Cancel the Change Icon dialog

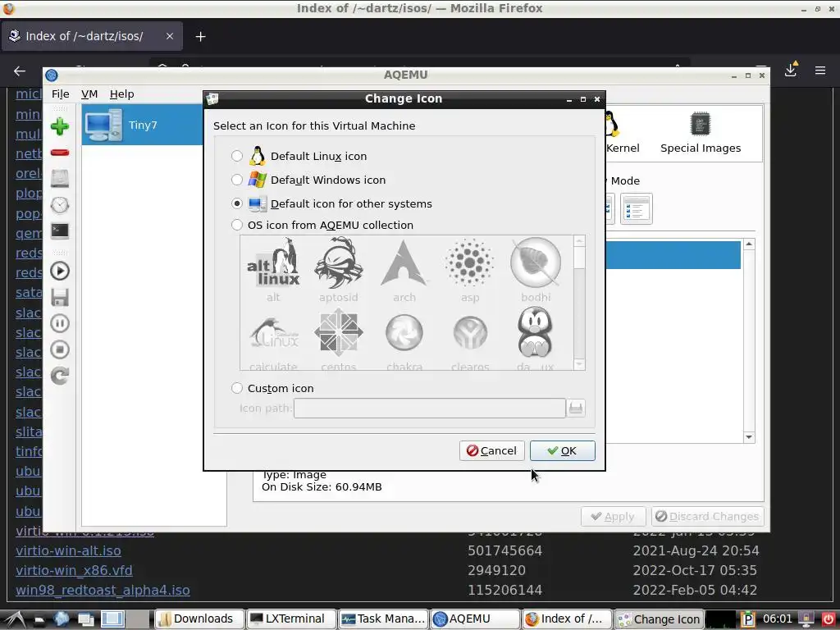[491, 450]
